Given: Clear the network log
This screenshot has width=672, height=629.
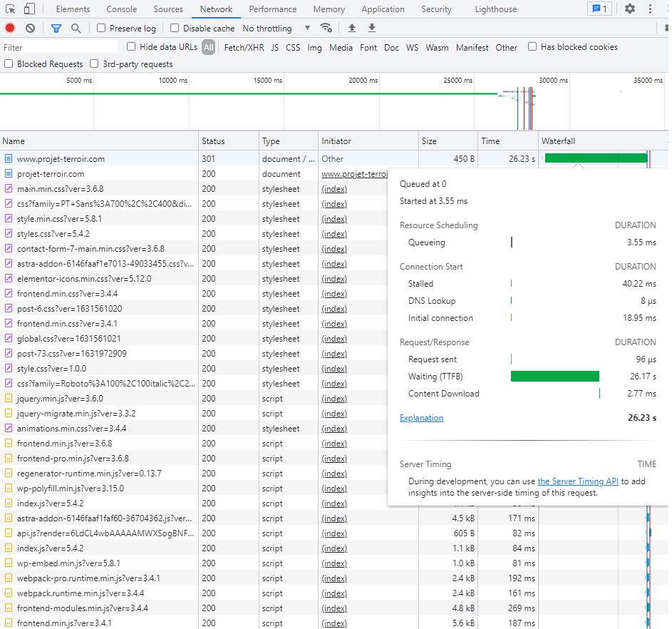Looking at the screenshot, I should (x=30, y=29).
